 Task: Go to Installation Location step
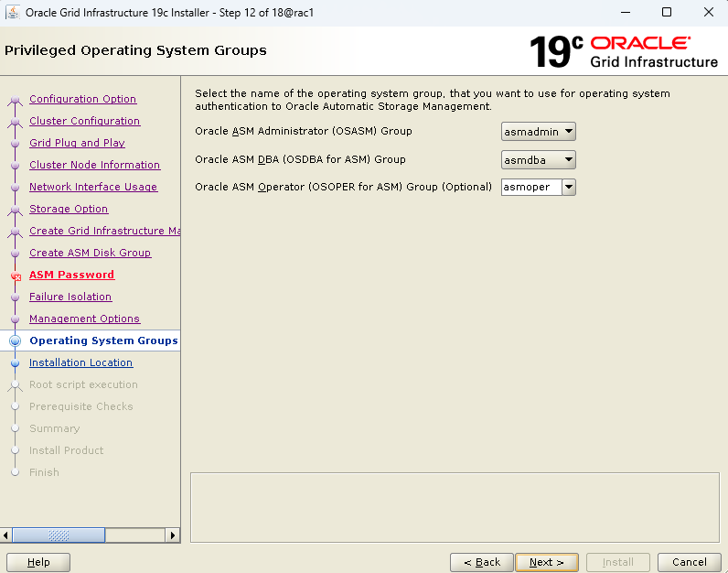pos(80,362)
